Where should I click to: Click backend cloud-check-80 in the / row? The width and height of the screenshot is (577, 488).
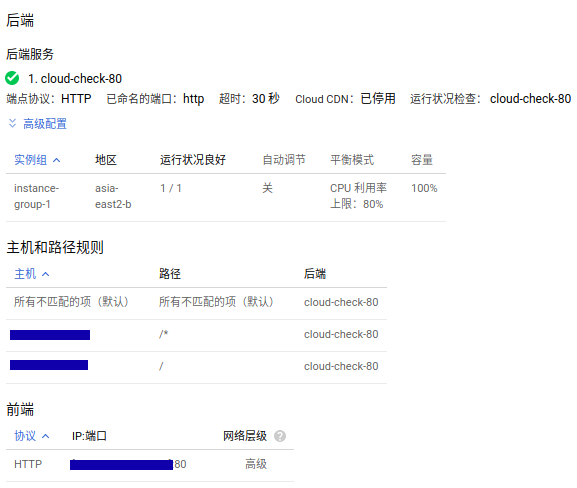tap(341, 366)
